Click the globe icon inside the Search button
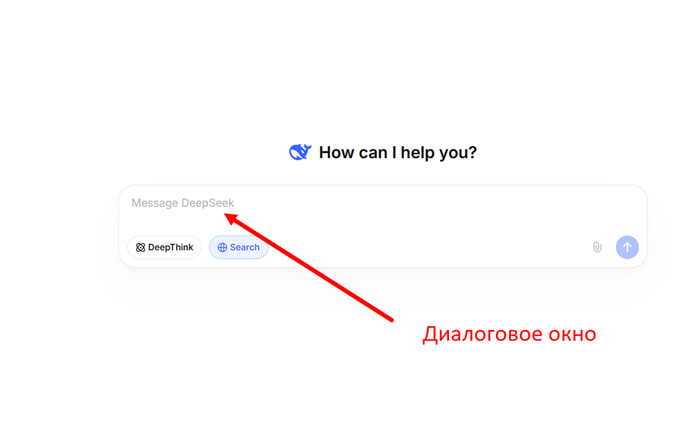The width and height of the screenshot is (700, 427). click(222, 247)
